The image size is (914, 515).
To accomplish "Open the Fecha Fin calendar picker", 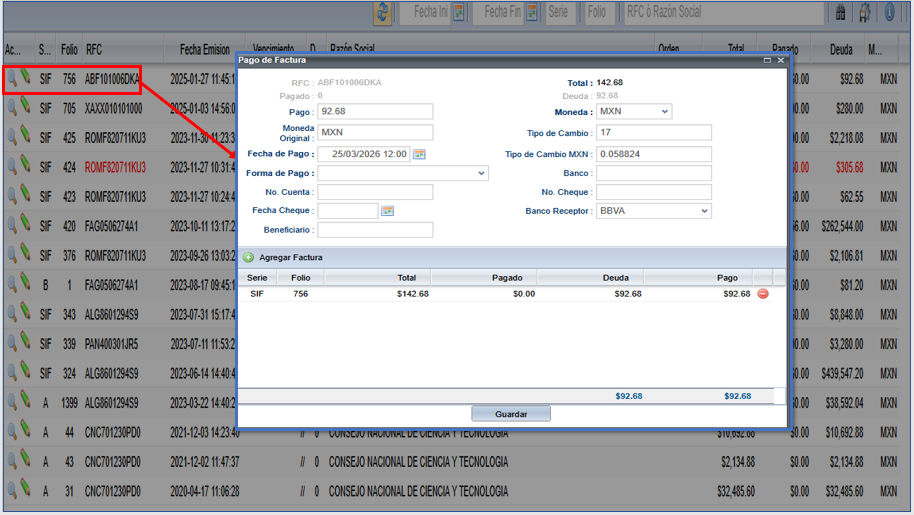I will click(532, 12).
